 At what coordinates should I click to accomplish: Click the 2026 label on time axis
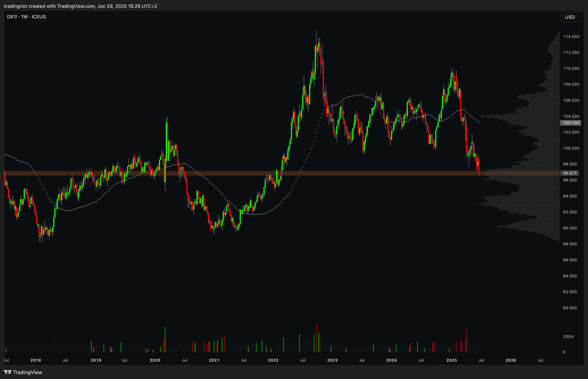point(511,360)
